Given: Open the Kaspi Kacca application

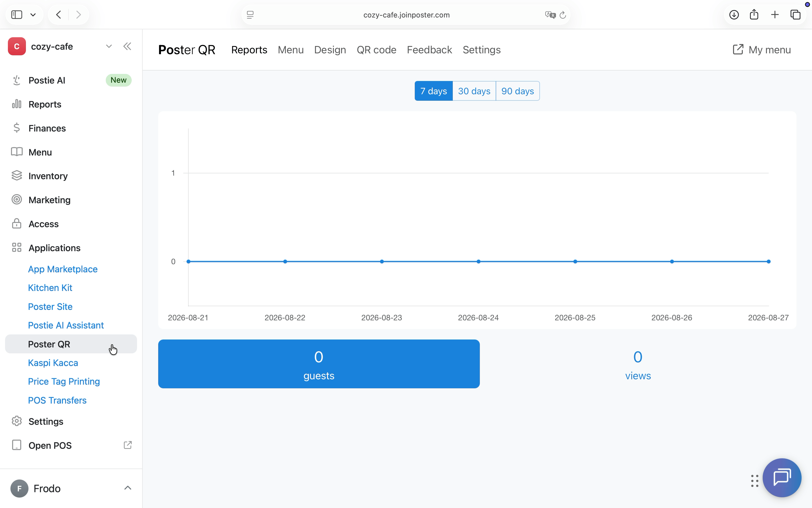Looking at the screenshot, I should (x=53, y=363).
